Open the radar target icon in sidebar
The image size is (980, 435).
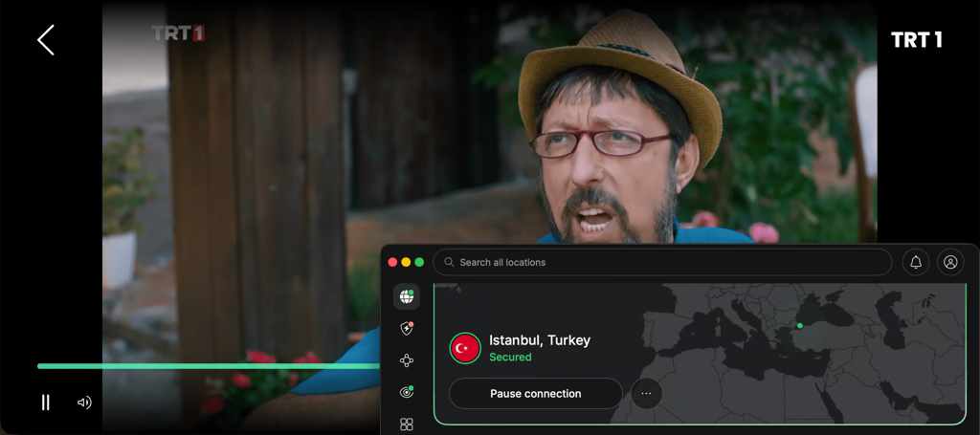(406, 392)
